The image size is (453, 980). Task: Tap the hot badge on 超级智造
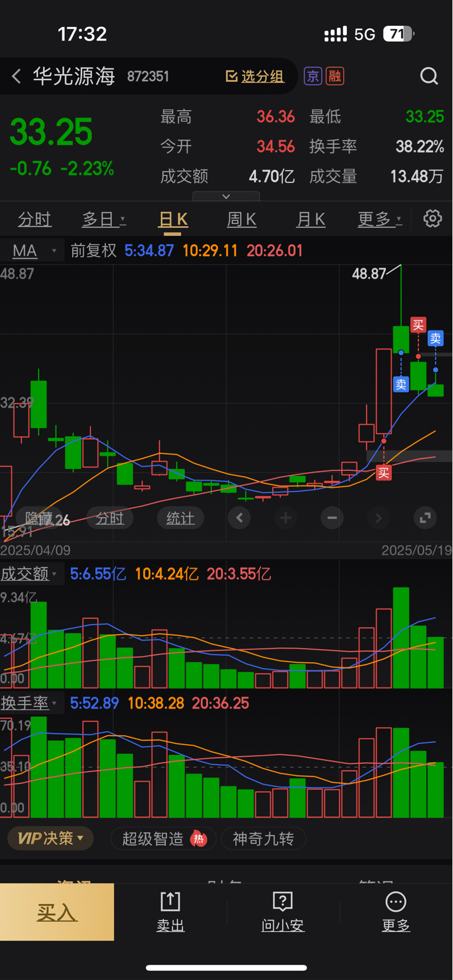[199, 839]
